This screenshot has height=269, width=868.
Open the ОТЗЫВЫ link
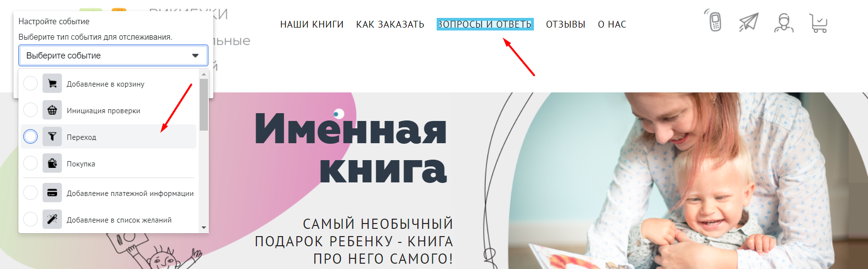point(566,25)
